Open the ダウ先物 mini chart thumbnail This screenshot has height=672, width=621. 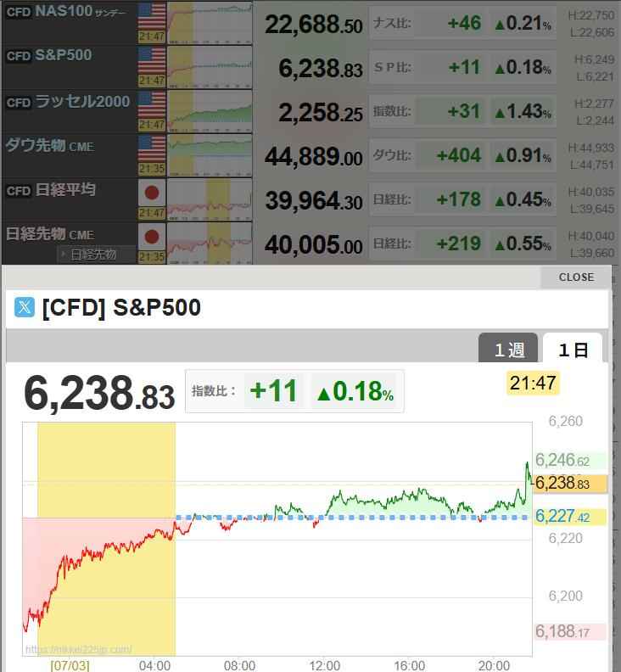[x=210, y=155]
